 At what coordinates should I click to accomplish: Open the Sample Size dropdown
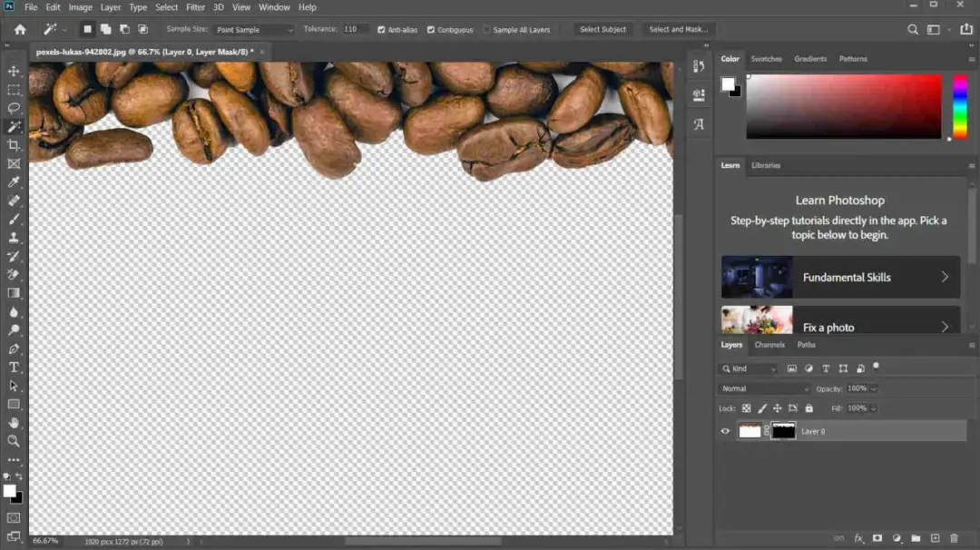pyautogui.click(x=254, y=29)
